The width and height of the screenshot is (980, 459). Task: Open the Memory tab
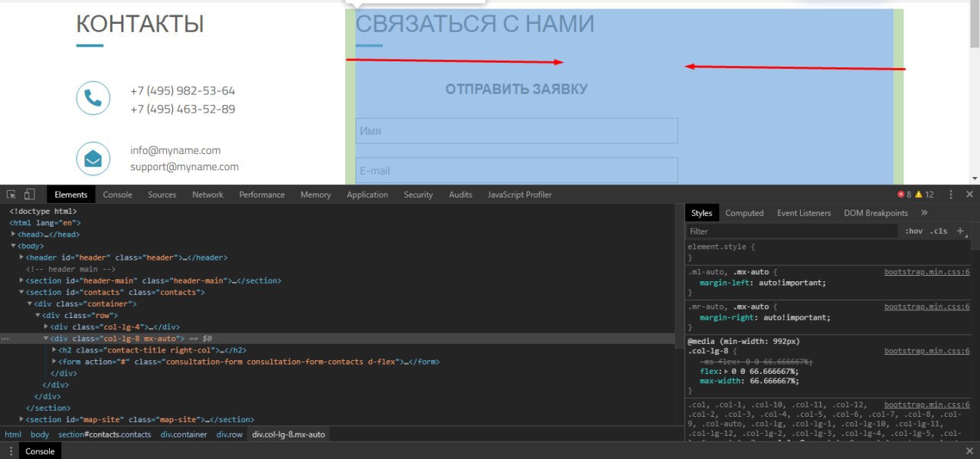point(315,195)
